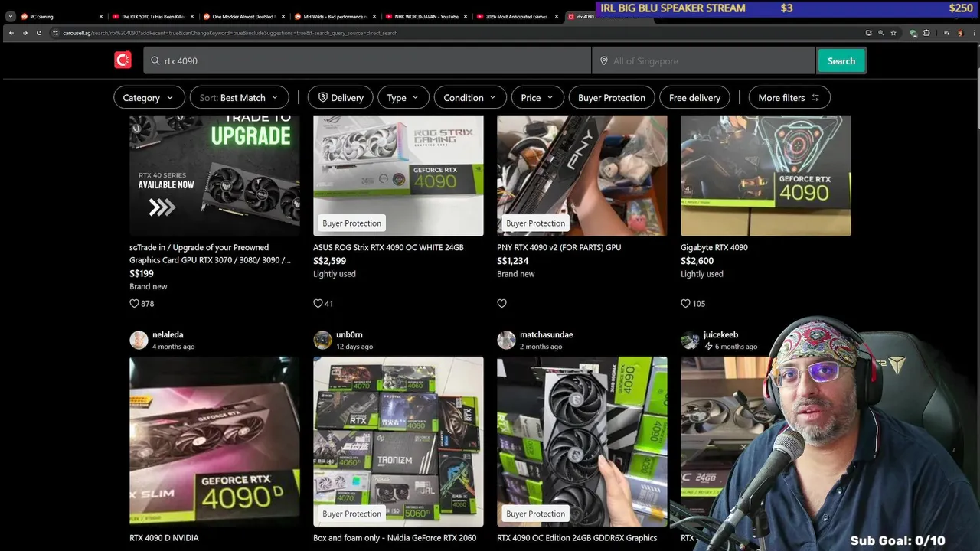Click the magnifier icon in Carousell search box

click(x=155, y=60)
